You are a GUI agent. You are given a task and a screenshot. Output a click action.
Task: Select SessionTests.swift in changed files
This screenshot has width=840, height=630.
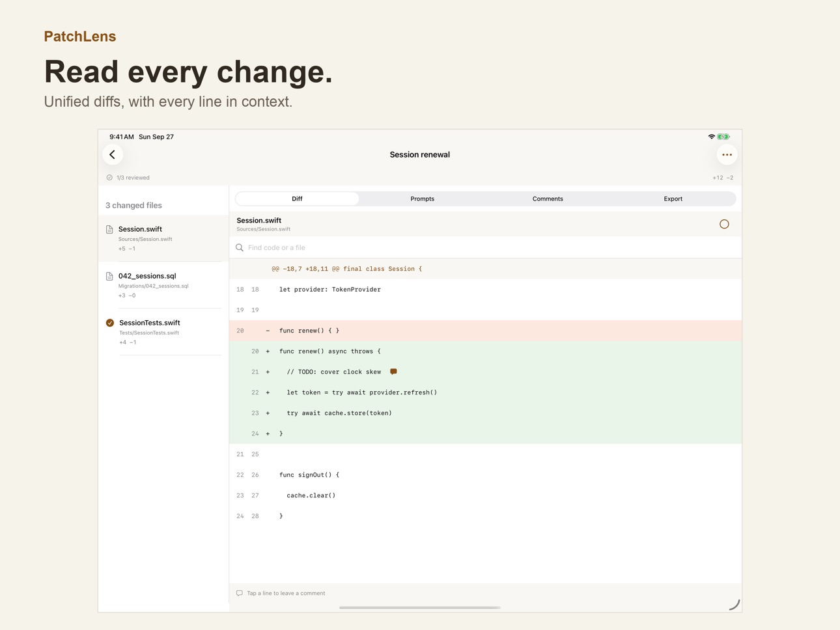click(163, 332)
